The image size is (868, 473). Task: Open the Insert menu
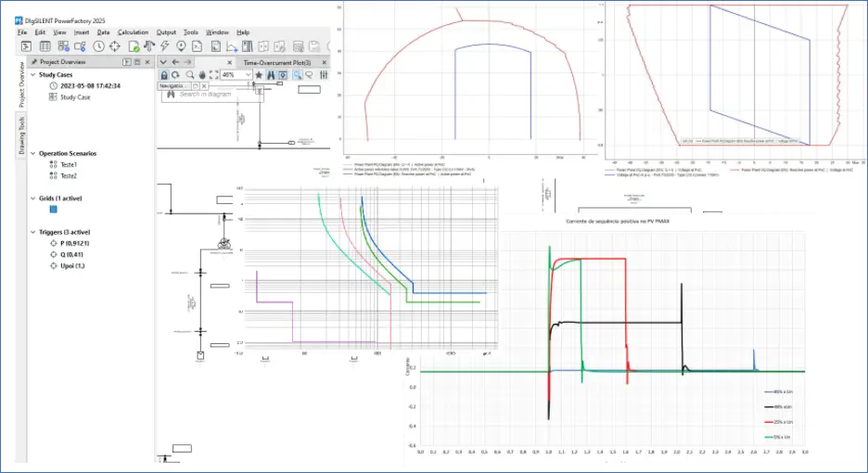(x=82, y=32)
